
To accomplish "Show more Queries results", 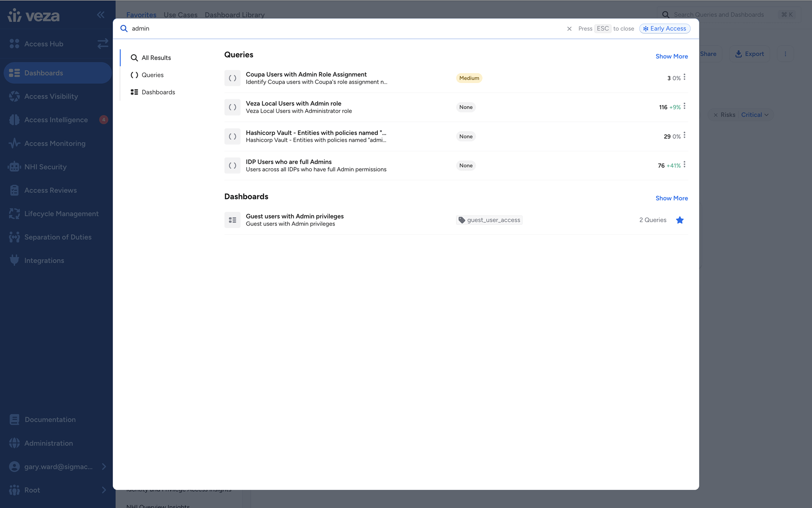I will click(671, 56).
